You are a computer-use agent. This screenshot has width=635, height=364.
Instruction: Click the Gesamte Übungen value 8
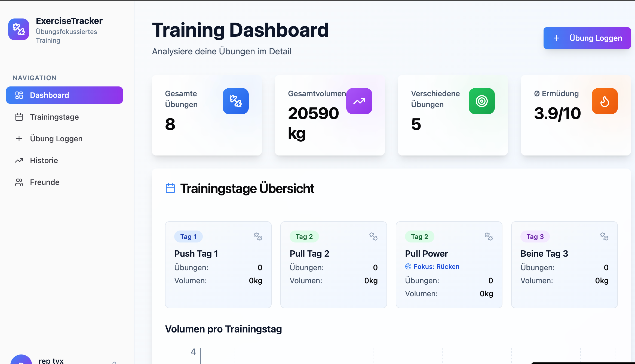coord(170,125)
